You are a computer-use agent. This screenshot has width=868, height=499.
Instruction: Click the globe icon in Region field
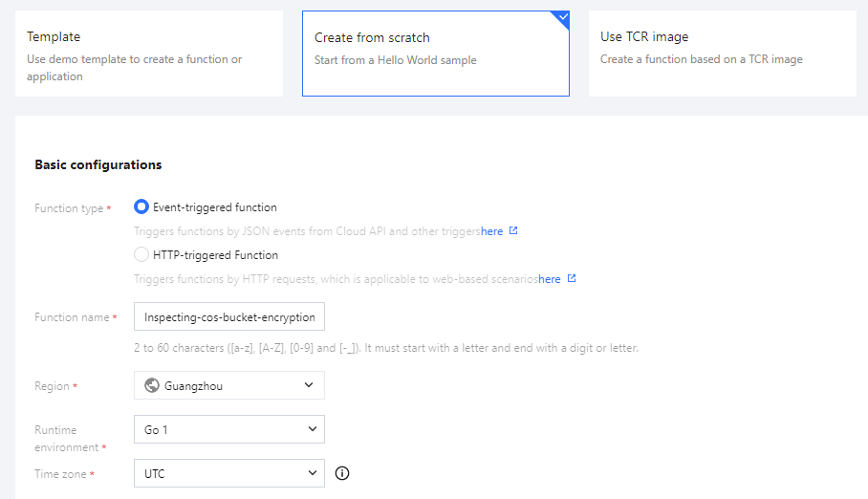[152, 385]
